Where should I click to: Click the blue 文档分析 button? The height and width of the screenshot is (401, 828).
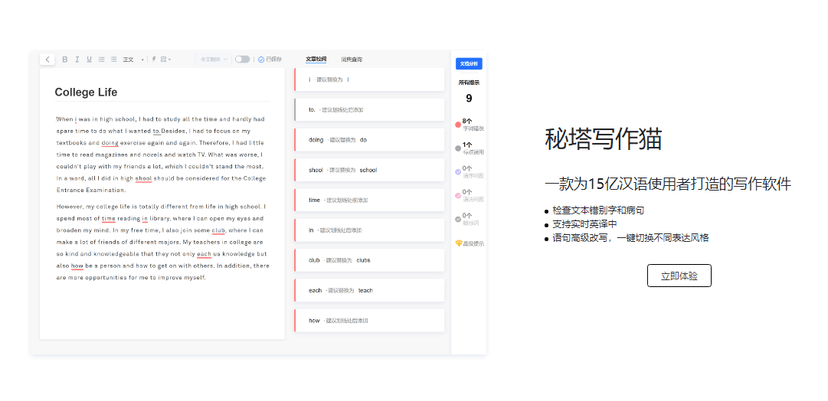469,63
